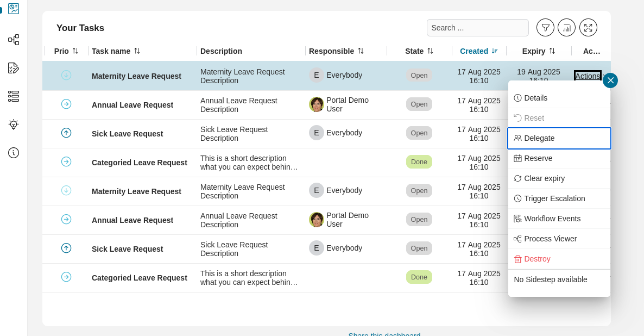Click the filter icon beside the search box
The height and width of the screenshot is (336, 644).
[x=545, y=27]
